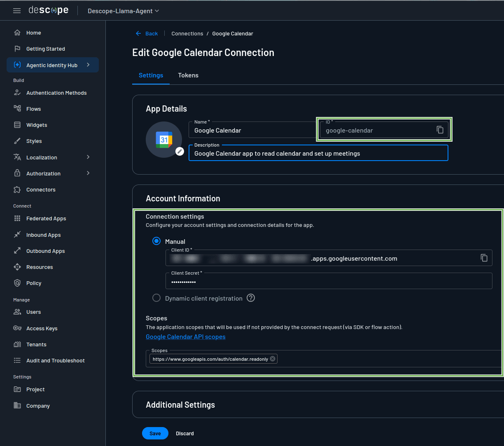Open Outbound Apps section

[x=53, y=251]
